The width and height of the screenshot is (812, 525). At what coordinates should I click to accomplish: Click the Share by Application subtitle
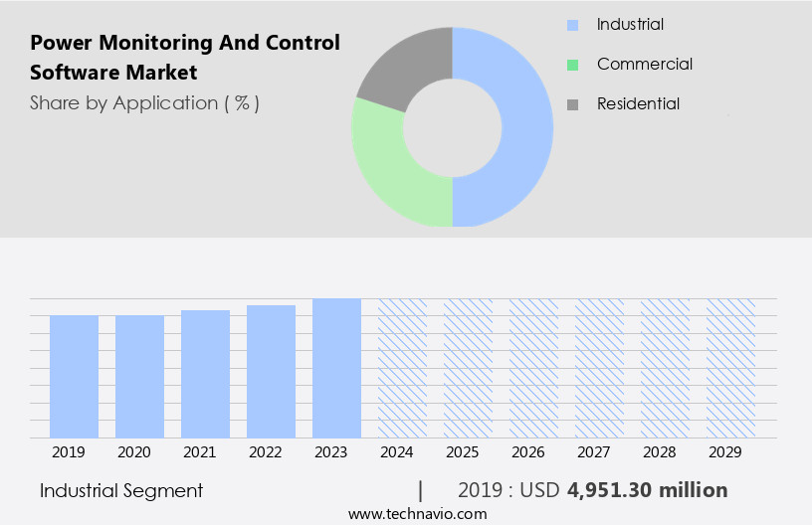[144, 102]
